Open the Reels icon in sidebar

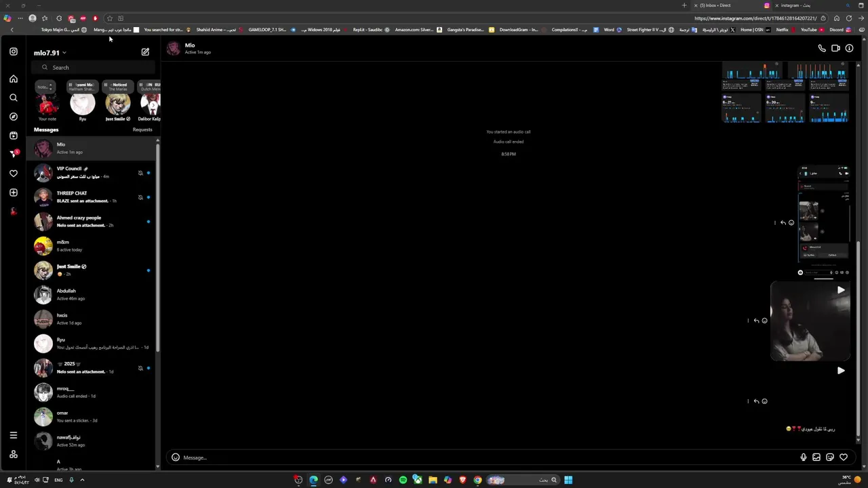pyautogui.click(x=13, y=136)
